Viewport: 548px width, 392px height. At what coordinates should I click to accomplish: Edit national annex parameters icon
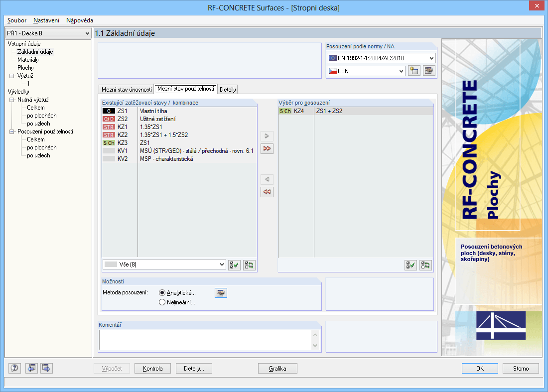429,71
